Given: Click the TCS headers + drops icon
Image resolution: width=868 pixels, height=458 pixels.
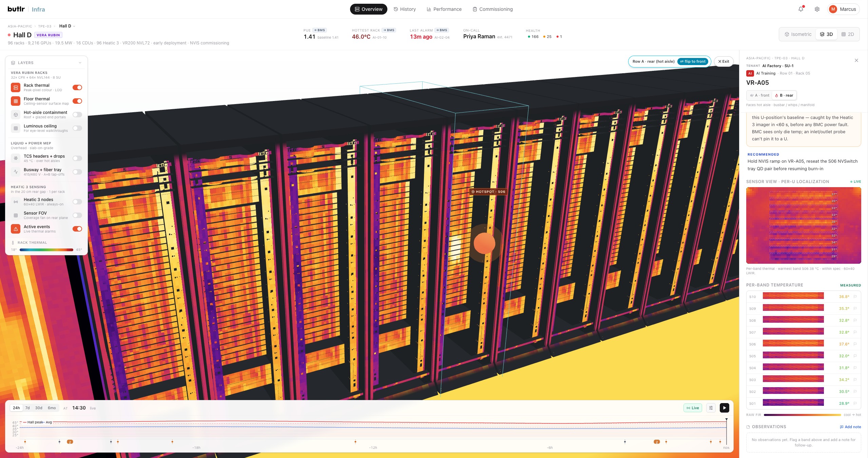Looking at the screenshot, I should coord(16,158).
